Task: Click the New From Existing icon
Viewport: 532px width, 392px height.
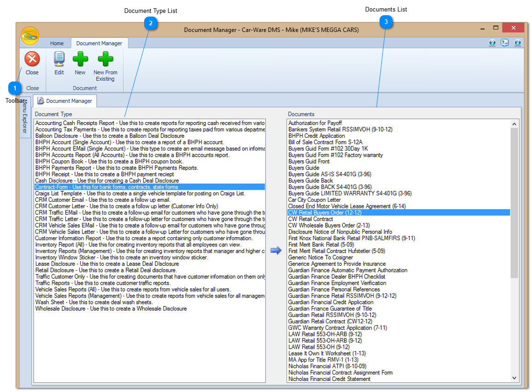Action: pyautogui.click(x=105, y=59)
